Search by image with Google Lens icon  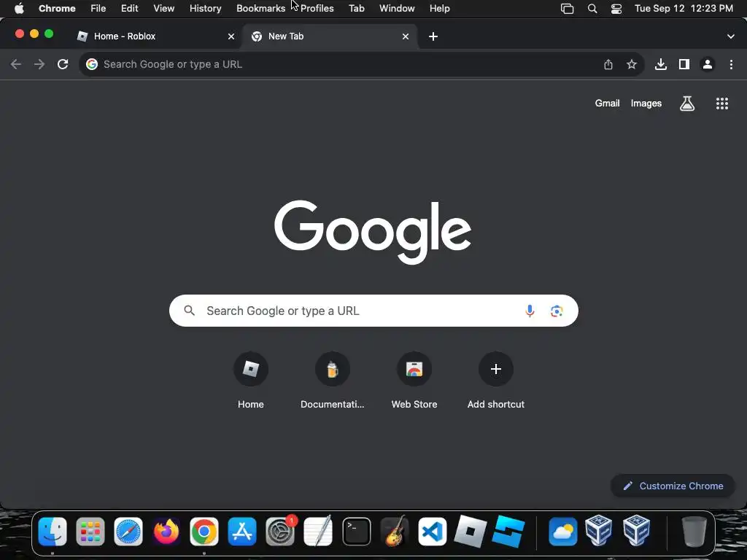557,311
